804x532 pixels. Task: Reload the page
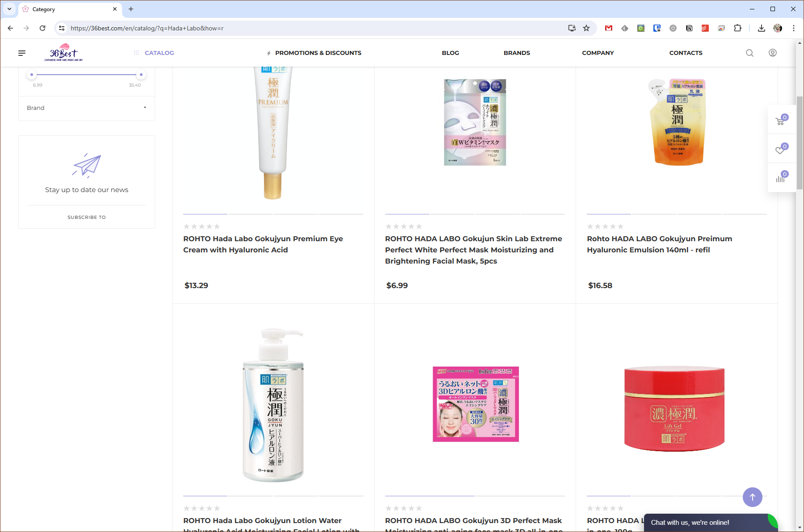coord(42,28)
